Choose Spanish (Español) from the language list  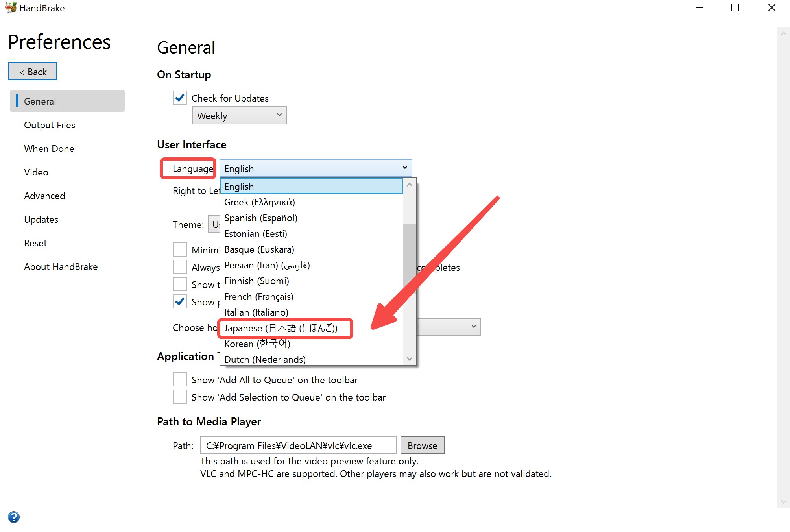[x=311, y=218]
